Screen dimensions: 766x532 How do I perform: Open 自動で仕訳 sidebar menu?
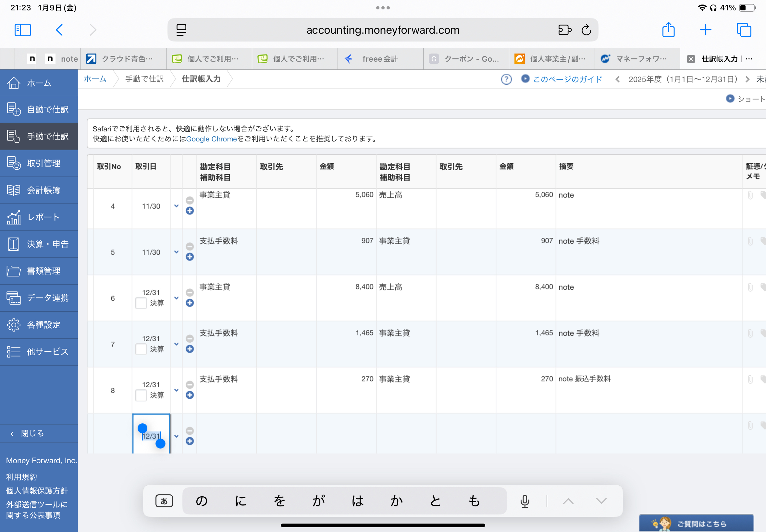pos(39,109)
